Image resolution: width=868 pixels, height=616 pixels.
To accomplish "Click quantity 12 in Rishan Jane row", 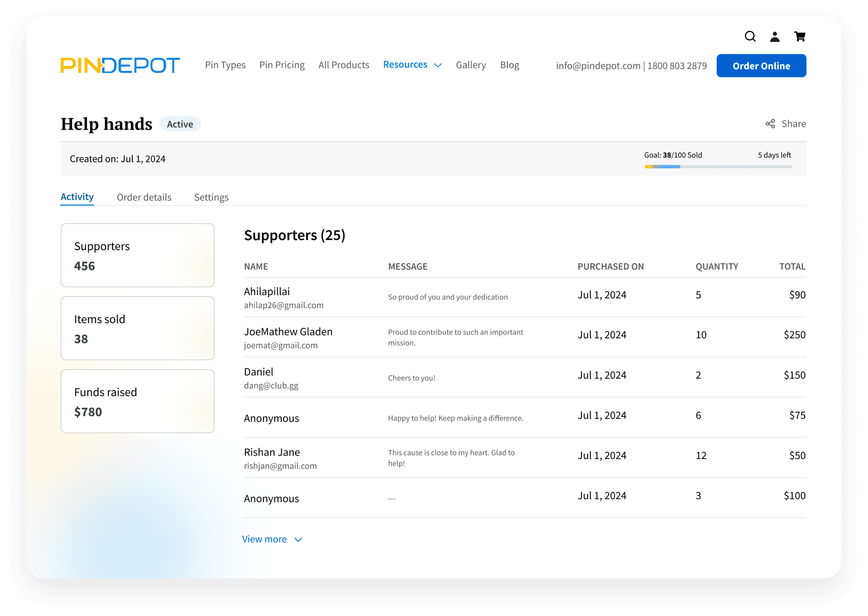I will (701, 456).
